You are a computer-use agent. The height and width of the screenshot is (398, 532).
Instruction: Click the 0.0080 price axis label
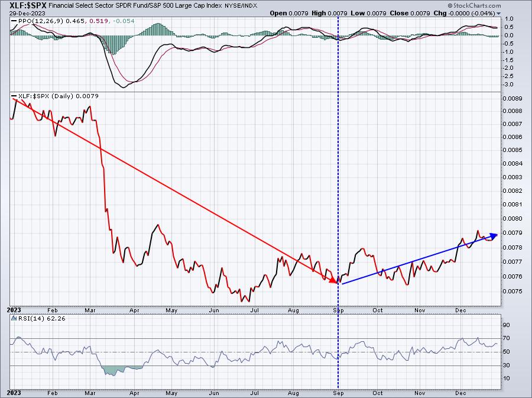tap(512, 218)
